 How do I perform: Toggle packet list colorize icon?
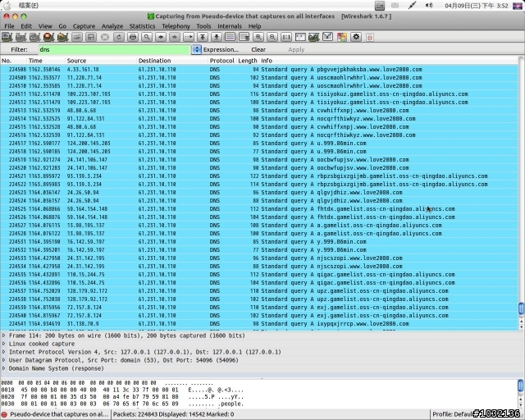(231, 37)
